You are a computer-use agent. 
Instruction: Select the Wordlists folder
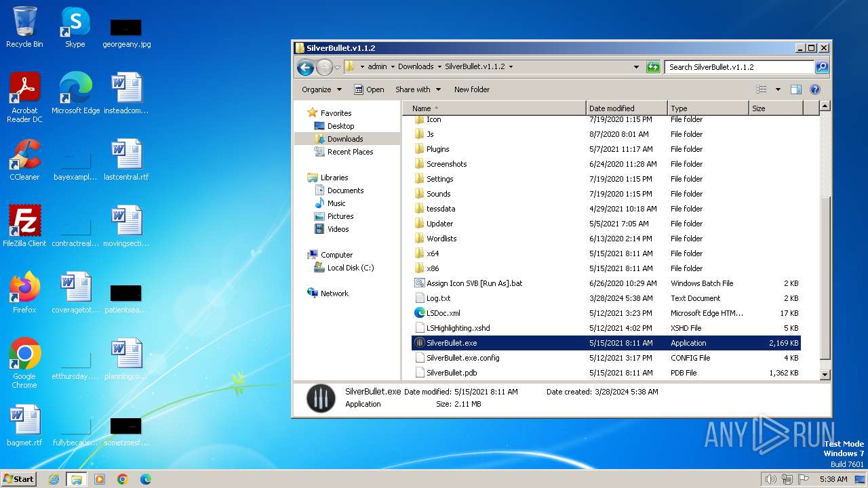pyautogui.click(x=606, y=239)
